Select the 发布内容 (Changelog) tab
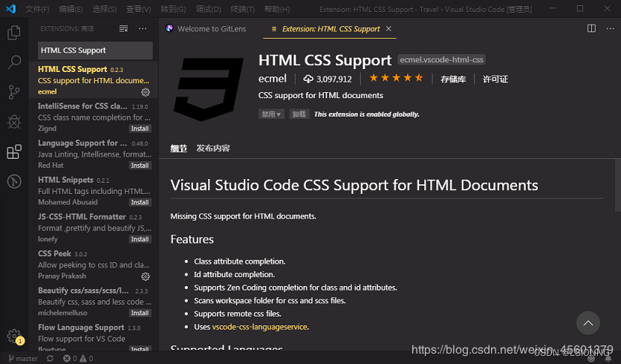 (x=213, y=148)
